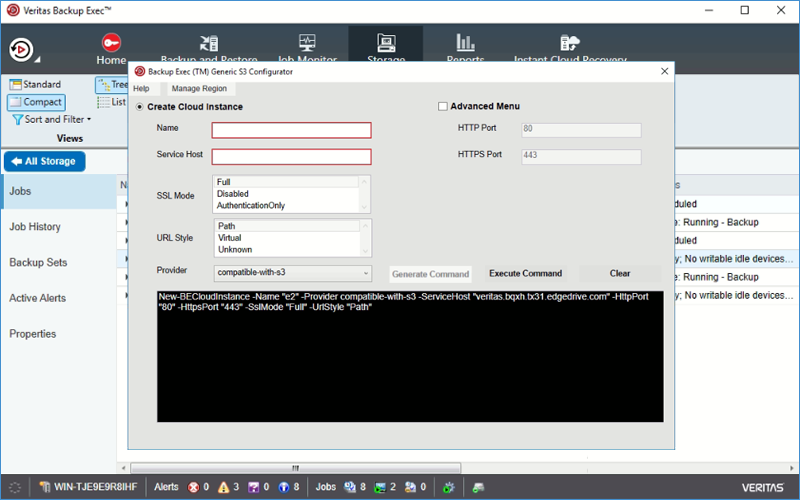
Task: Click the spinner icon at the status bar's left end
Action: pos(15,487)
